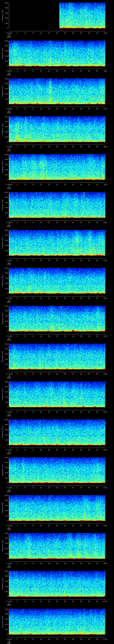Select the spectrogram panel starting at 17:13:00
This screenshot has width=114, height=644.
57,357
